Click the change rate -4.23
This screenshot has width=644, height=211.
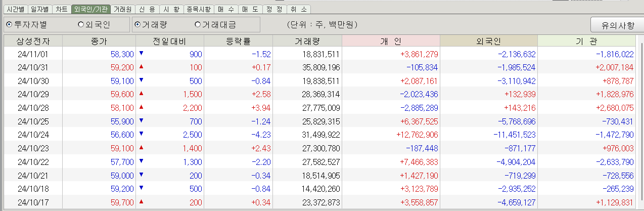262,135
